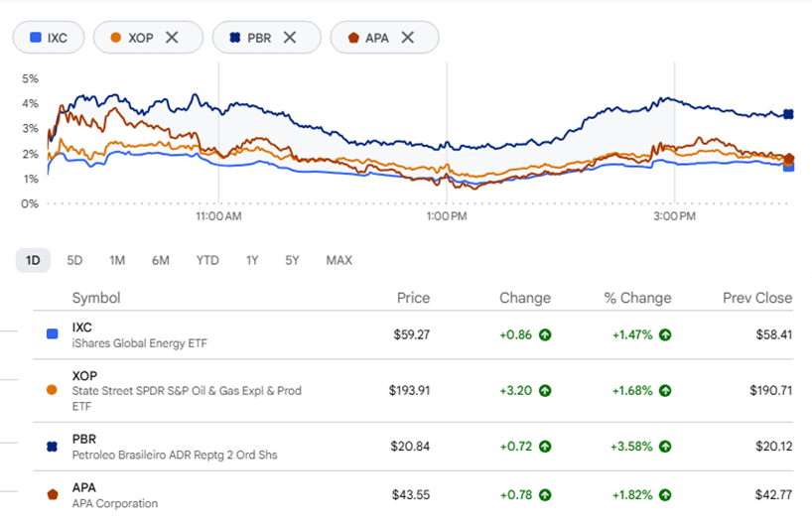Click the dark blue PBR marker in table
Image resolution: width=812 pixels, height=526 pixels.
click(x=52, y=447)
